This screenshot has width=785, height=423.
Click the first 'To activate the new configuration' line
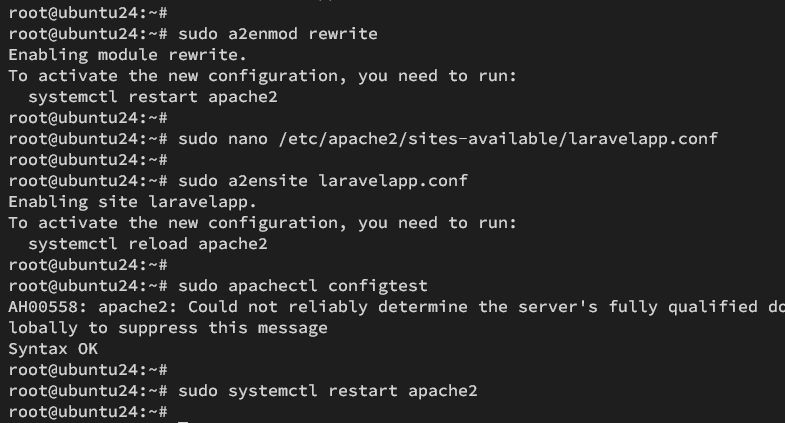pos(262,76)
